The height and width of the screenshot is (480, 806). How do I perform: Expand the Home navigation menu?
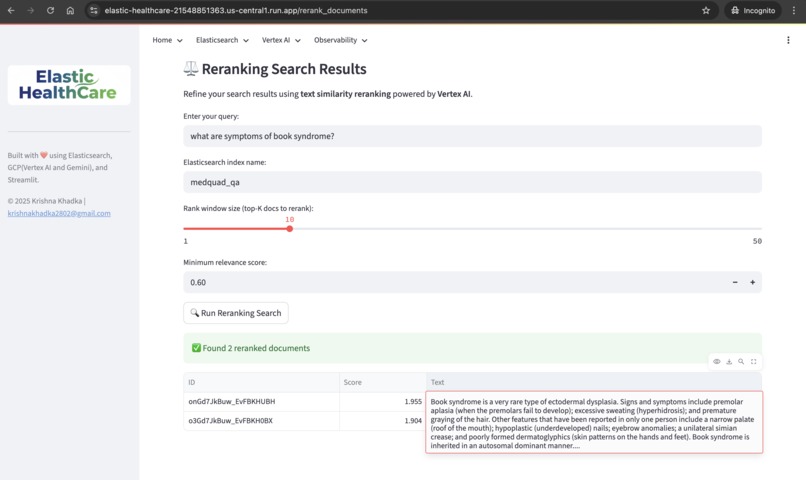pos(167,40)
